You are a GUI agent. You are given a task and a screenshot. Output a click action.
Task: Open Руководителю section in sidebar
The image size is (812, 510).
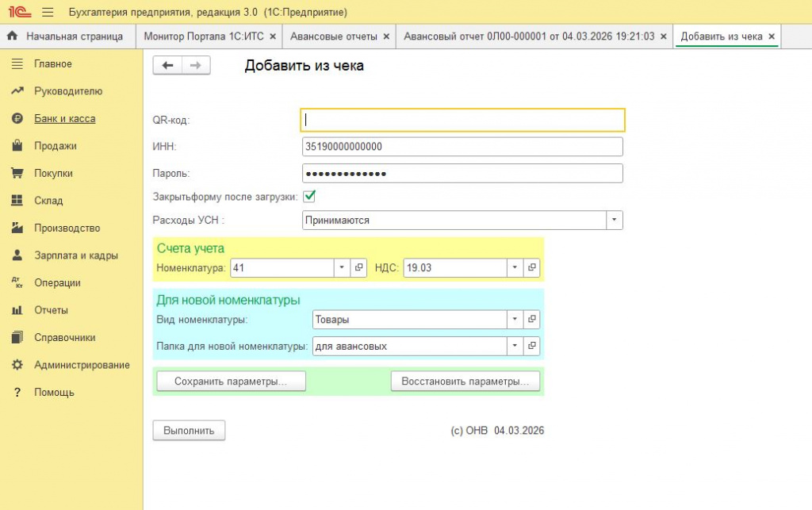coord(68,91)
